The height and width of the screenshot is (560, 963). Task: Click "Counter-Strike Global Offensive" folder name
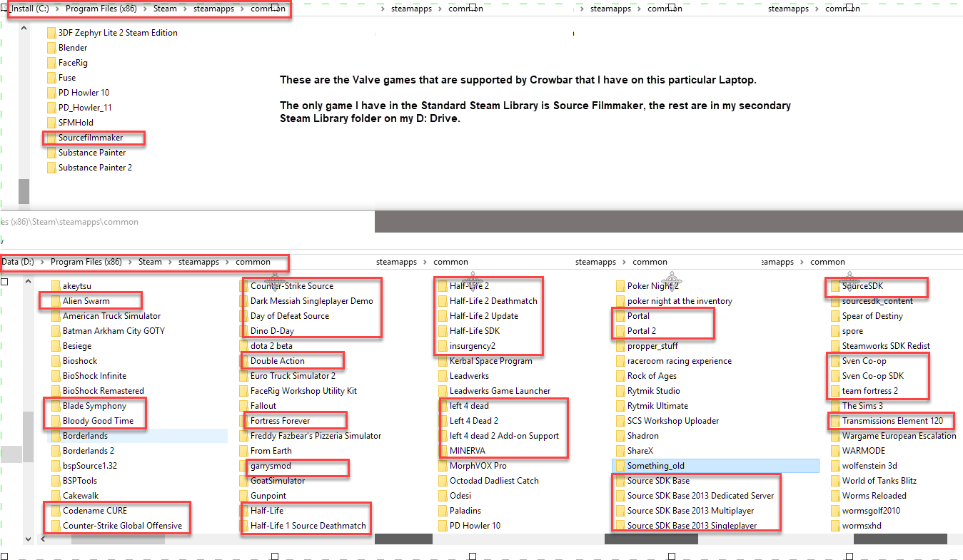tap(122, 526)
